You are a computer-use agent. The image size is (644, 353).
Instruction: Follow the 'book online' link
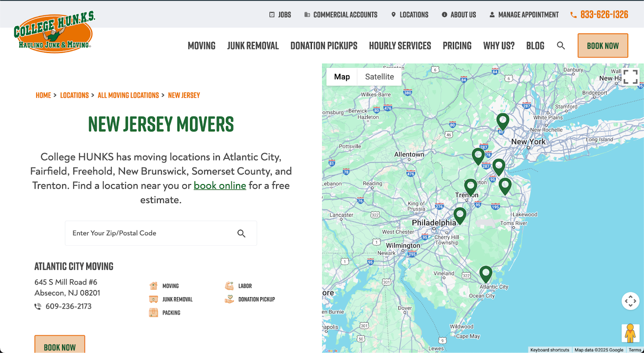pos(220,185)
